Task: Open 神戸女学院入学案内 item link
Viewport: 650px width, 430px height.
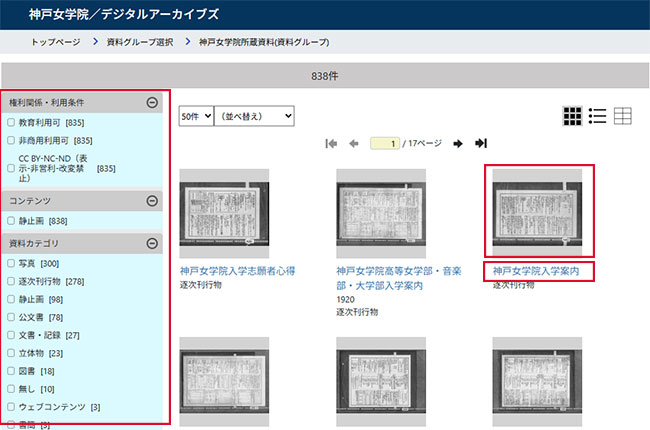Action: click(x=536, y=271)
